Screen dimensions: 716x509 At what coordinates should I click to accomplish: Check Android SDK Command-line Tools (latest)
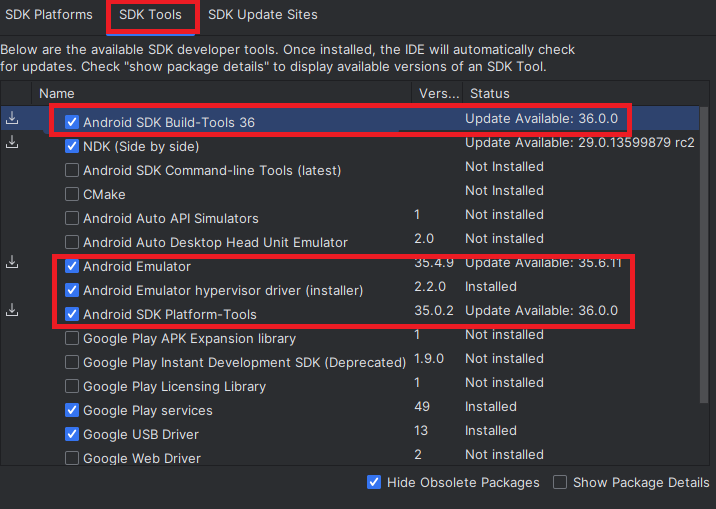click(x=72, y=170)
